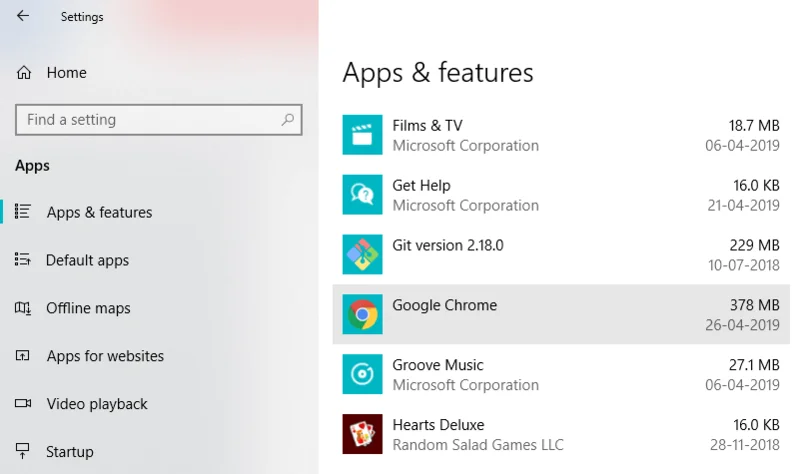The width and height of the screenshot is (800, 474).
Task: Click Microsoft Corporation under Films & TV
Action: (465, 146)
